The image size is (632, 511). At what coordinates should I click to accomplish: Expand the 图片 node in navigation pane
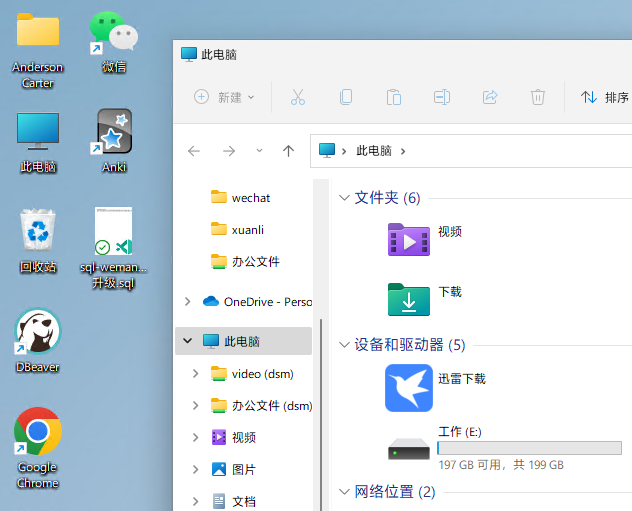(x=195, y=469)
